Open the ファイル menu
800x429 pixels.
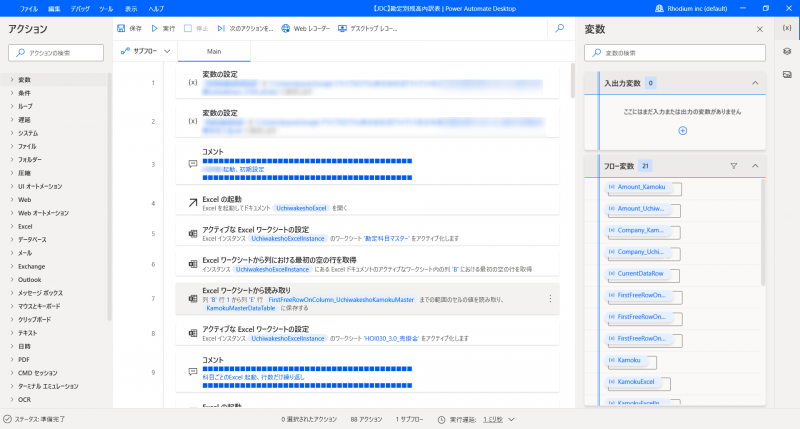(29, 7)
